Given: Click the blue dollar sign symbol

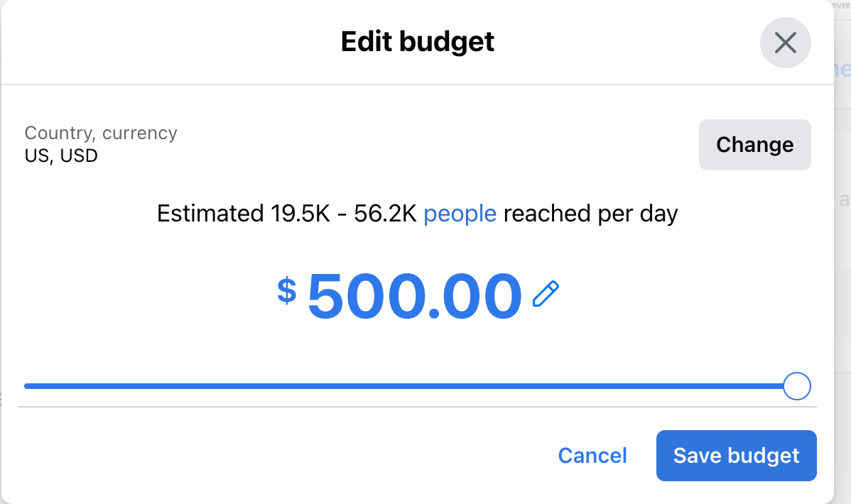Looking at the screenshot, I should click(x=286, y=290).
